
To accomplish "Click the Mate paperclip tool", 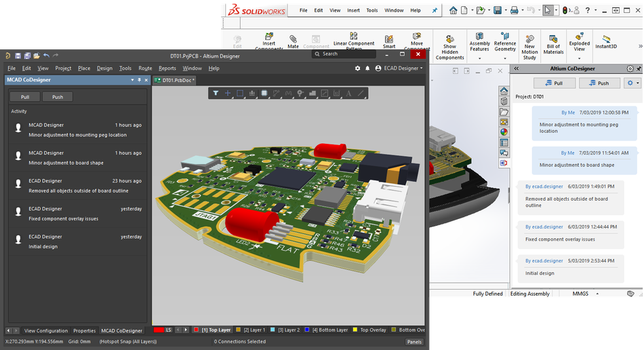I will coord(294,41).
